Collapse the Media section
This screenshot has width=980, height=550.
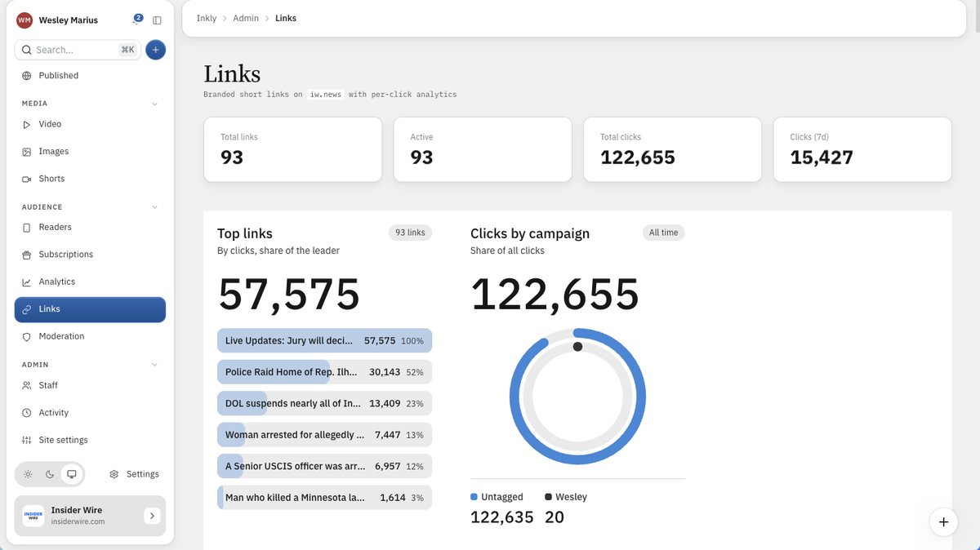click(154, 104)
